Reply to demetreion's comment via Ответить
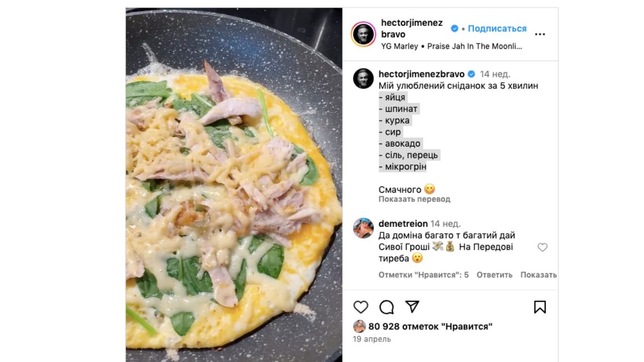 point(494,275)
